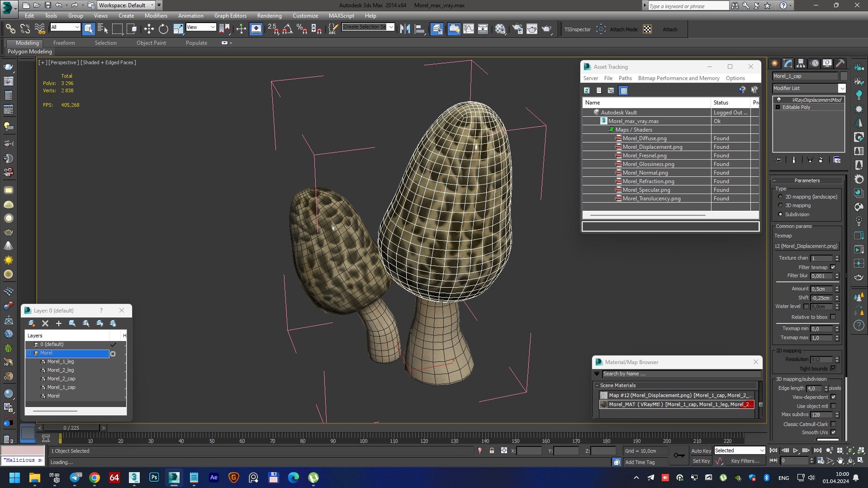Screen dimensions: 868x488
Task: Open the Hierarchy command panel tab
Action: tap(801, 63)
